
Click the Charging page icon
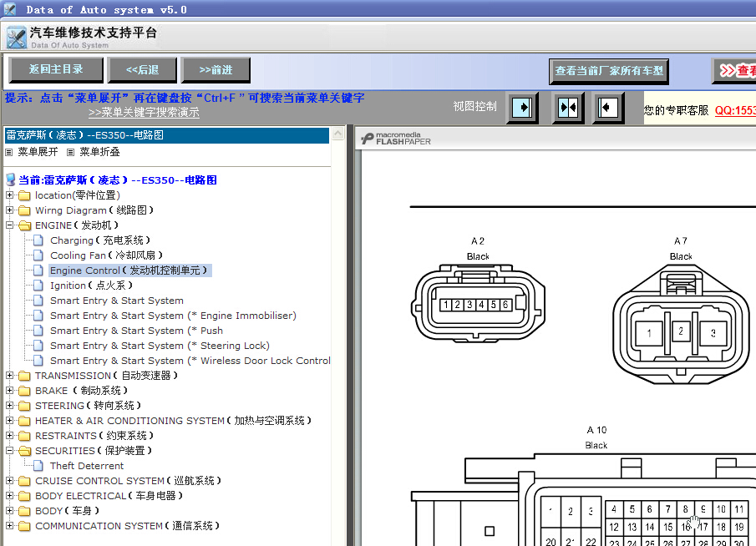[x=38, y=240]
